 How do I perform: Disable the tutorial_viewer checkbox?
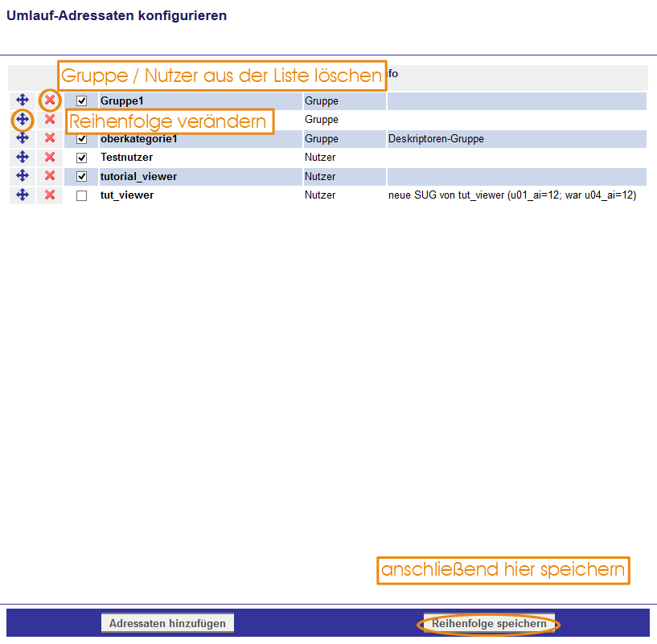tap(82, 176)
